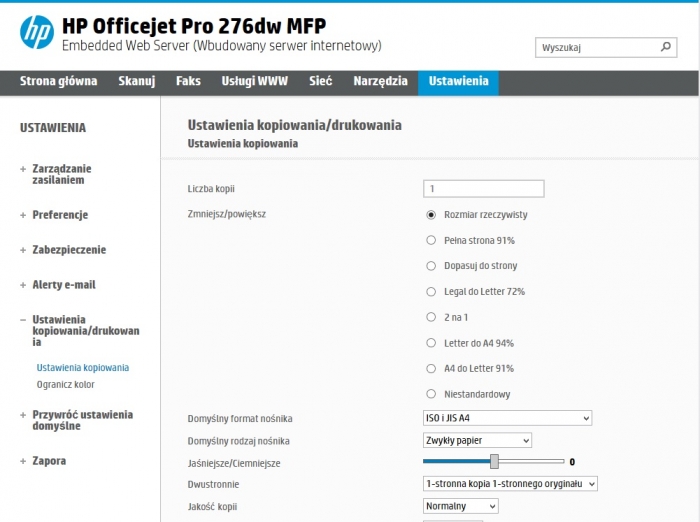Select Rozmiar rzeczywisty radio button
Viewport: 700px width, 522px height.
click(x=431, y=215)
